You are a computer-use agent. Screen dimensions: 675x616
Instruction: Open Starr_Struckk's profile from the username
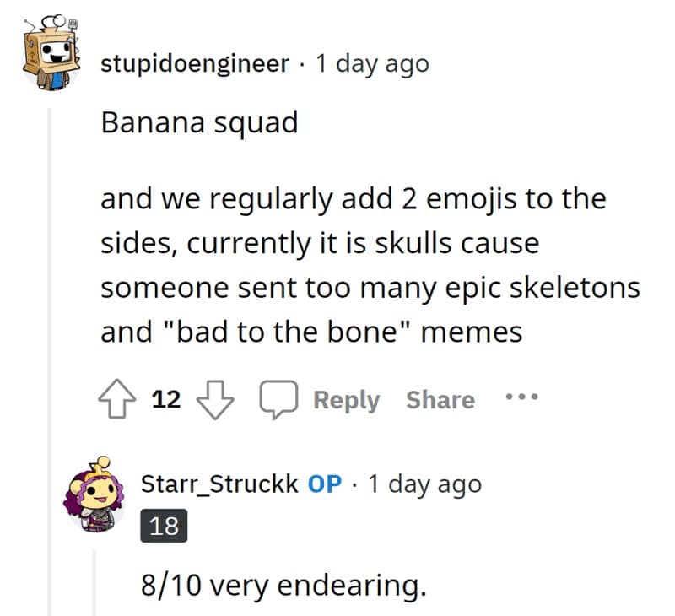(x=218, y=484)
